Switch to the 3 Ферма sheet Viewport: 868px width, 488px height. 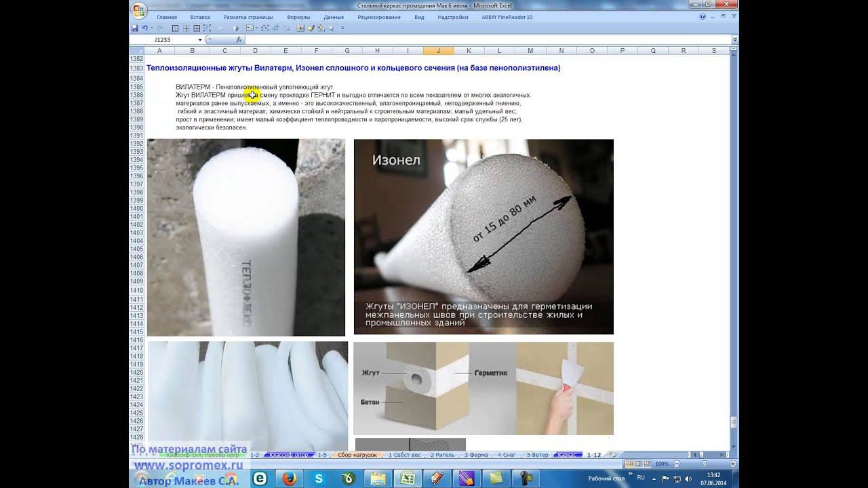tap(476, 455)
